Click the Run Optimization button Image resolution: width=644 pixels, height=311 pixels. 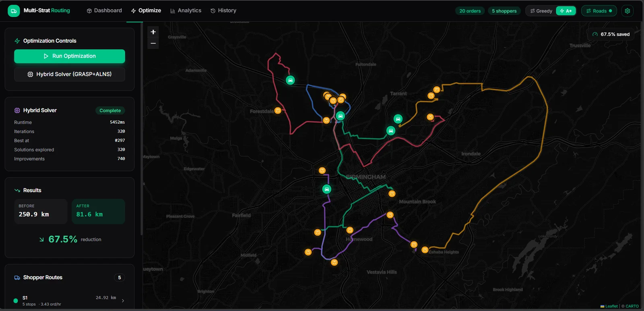click(70, 56)
